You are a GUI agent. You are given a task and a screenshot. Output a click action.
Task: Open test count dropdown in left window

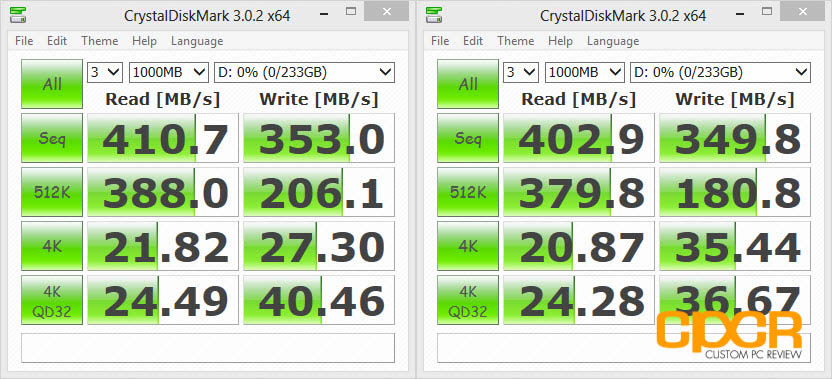(105, 72)
